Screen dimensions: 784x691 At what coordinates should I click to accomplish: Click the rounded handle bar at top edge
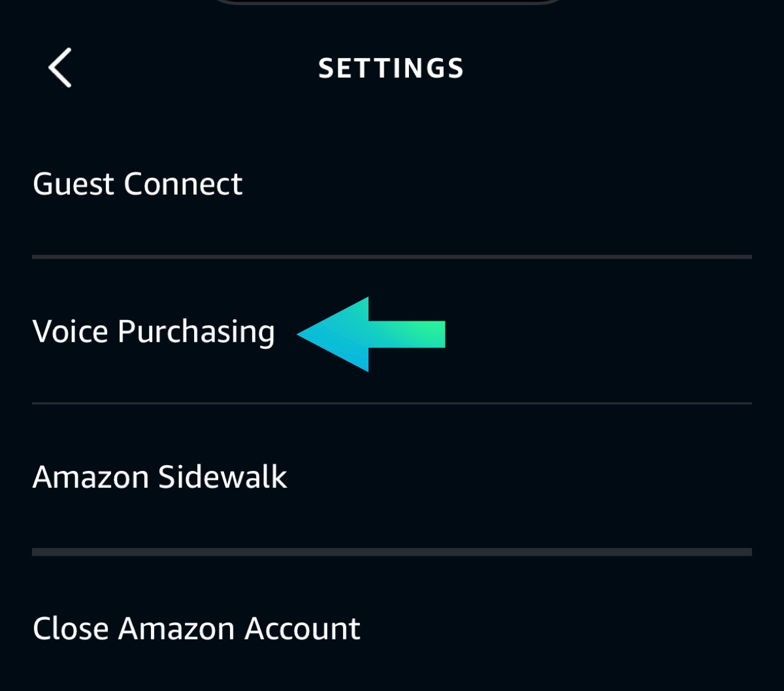point(389,2)
